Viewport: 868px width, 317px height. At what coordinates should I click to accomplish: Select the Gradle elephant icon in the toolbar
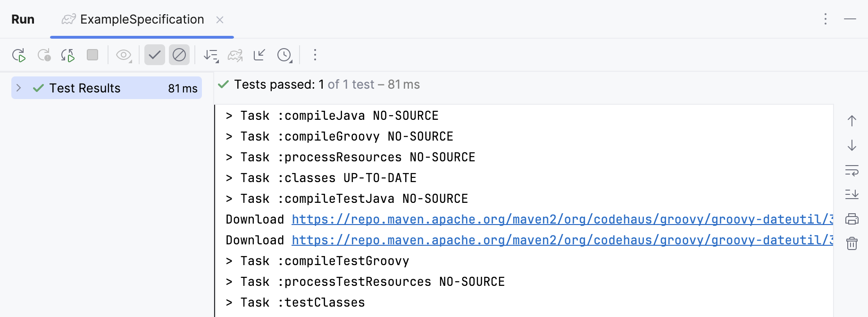pyautogui.click(x=235, y=55)
